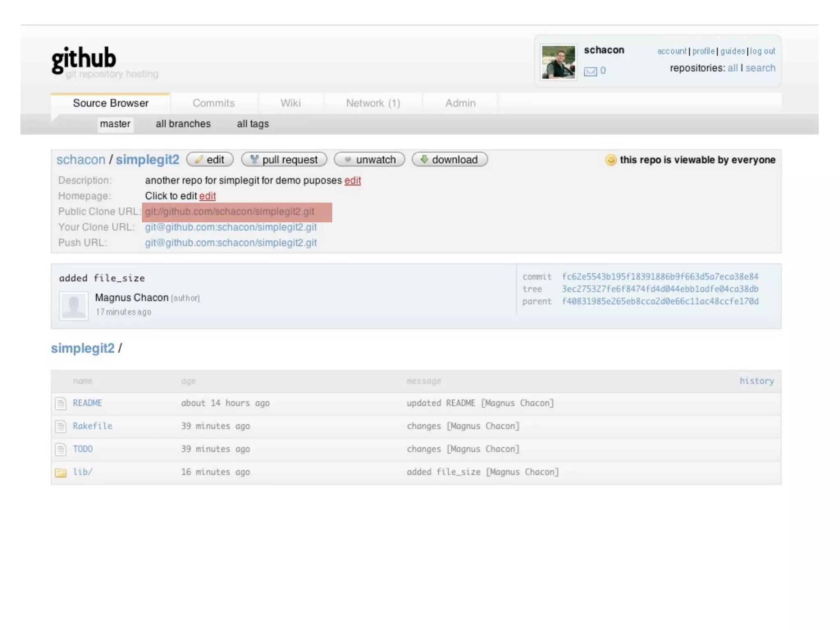Click schacon's profile avatar photo
The width and height of the screenshot is (840, 630).
pyautogui.click(x=558, y=62)
